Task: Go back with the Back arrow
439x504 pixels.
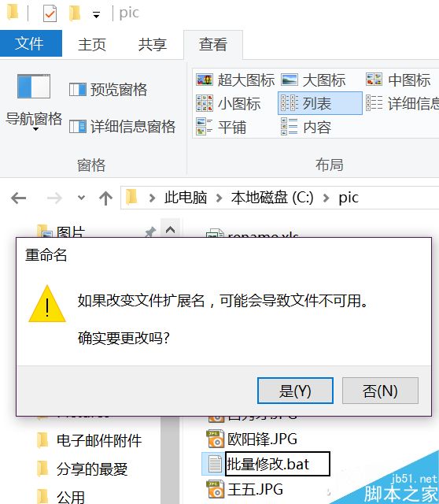Action: pos(18,198)
